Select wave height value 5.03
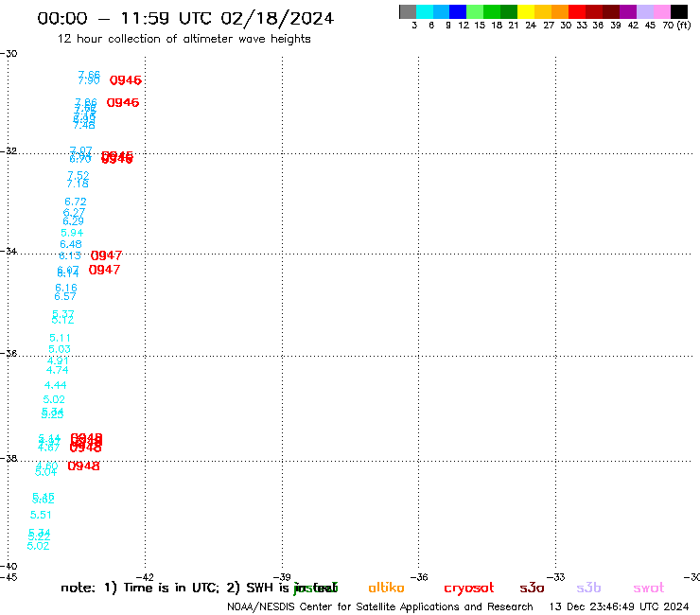700x615 pixels. point(60,349)
